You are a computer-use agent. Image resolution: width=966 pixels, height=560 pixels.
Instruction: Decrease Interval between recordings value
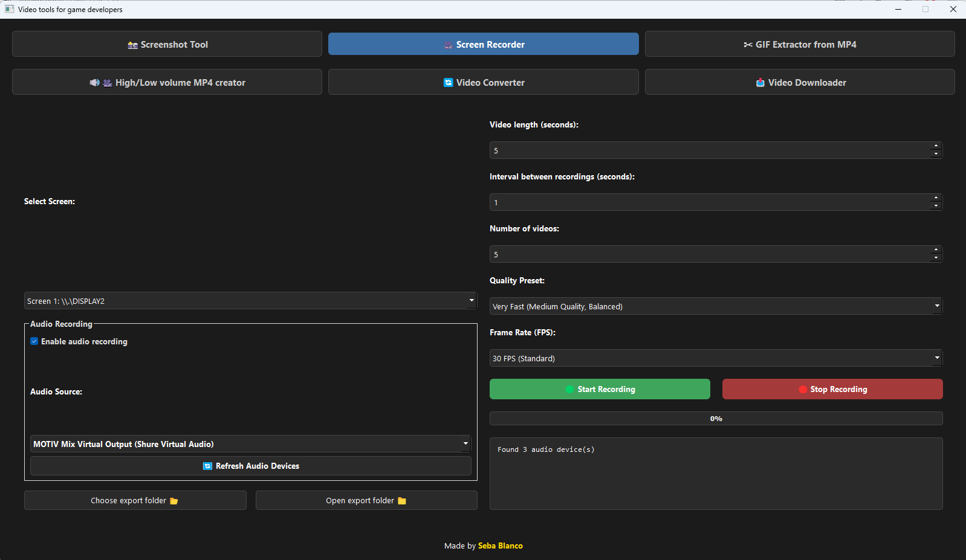click(936, 206)
